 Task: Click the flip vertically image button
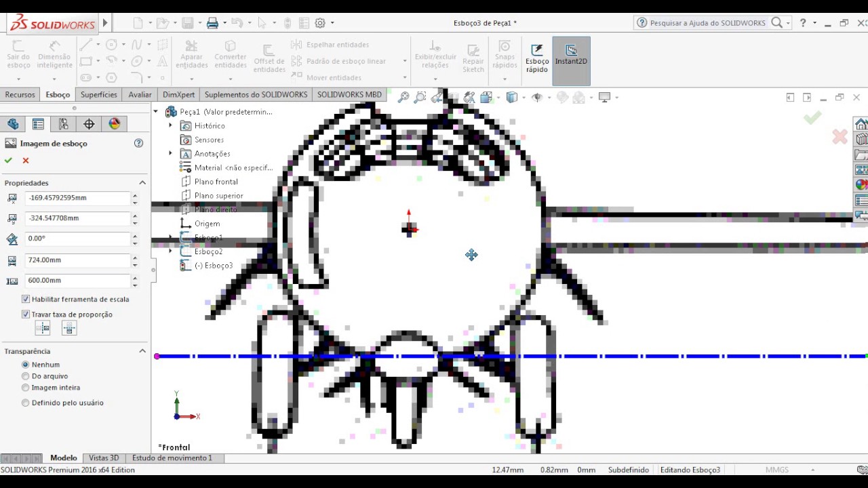point(68,328)
